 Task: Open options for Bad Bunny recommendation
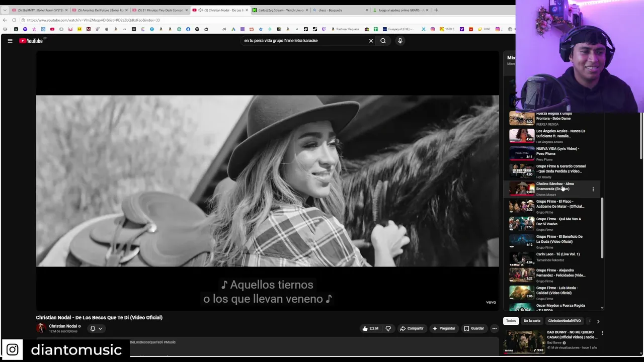tap(602, 333)
